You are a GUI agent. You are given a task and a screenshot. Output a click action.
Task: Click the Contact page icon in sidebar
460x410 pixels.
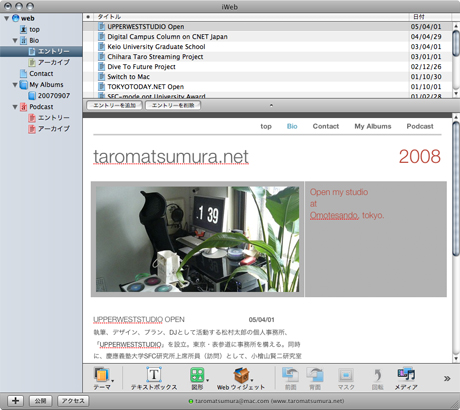tap(23, 73)
